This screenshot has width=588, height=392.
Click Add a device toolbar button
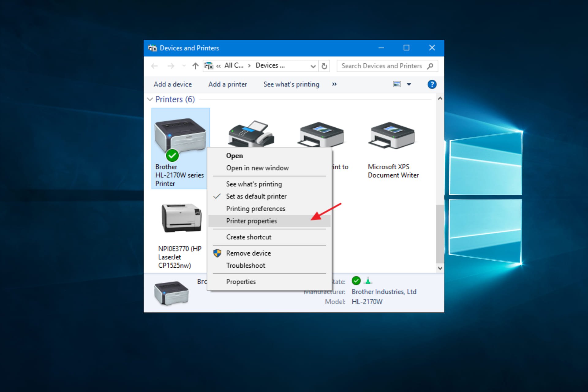173,84
